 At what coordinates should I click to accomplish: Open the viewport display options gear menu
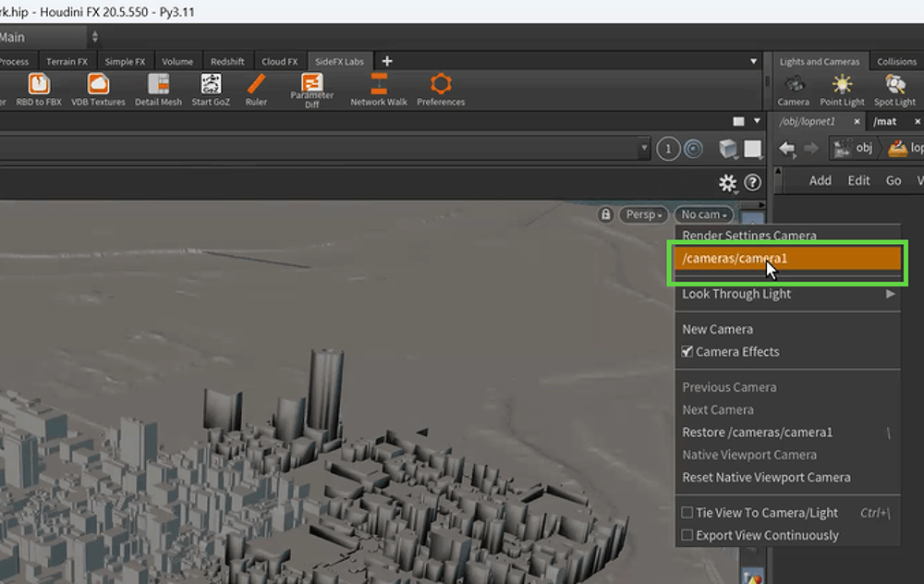728,183
